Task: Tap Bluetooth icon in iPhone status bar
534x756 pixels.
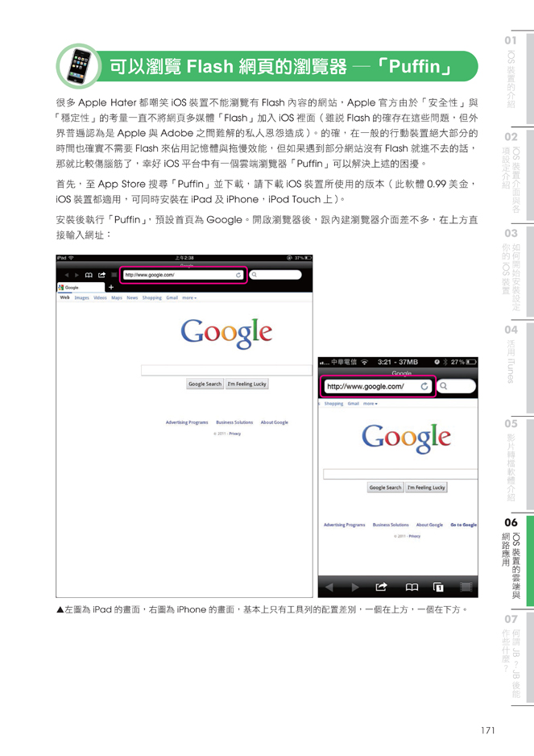Action: [x=445, y=362]
